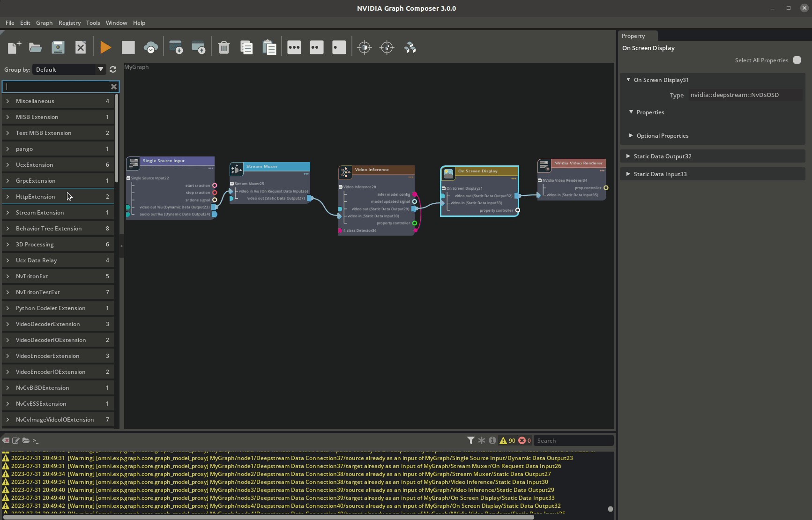Screen dimensions: 812x520
Task: Expand the Behavior Tree Extension group
Action: click(x=7, y=229)
